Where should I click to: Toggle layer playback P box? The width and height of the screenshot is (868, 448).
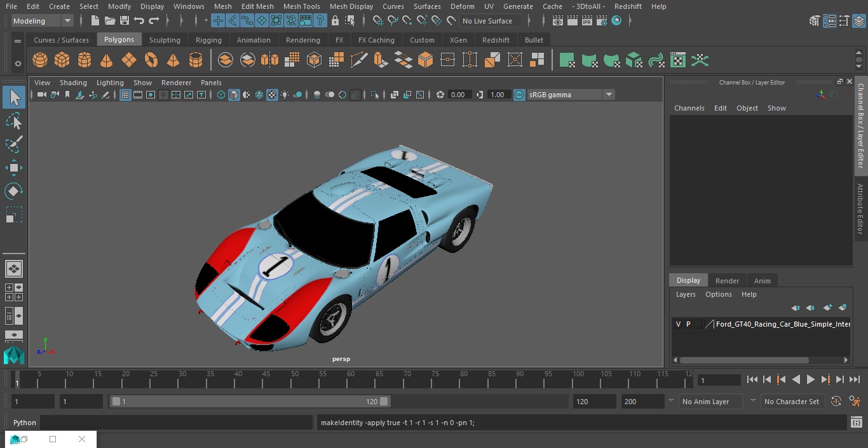click(688, 324)
